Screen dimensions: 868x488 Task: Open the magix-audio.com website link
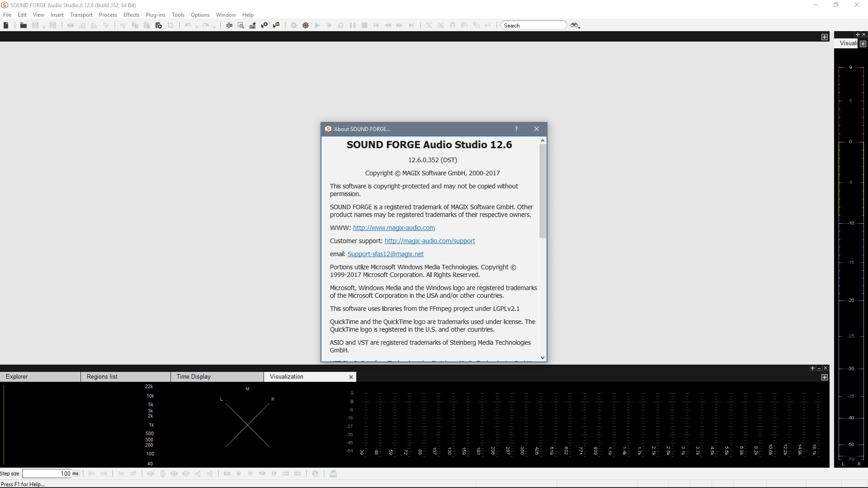coord(394,228)
